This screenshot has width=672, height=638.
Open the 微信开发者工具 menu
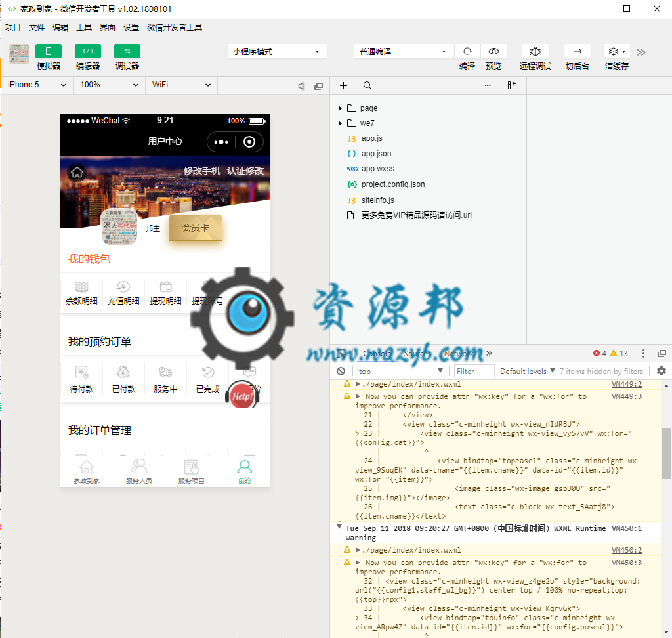point(175,28)
